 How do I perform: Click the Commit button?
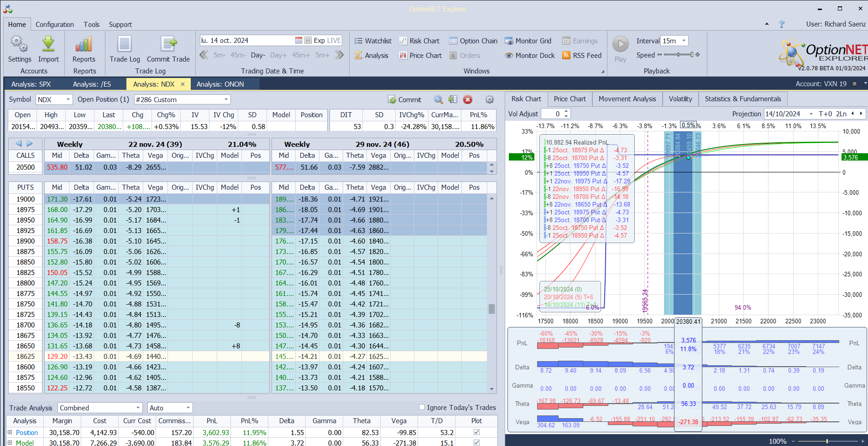tap(405, 99)
